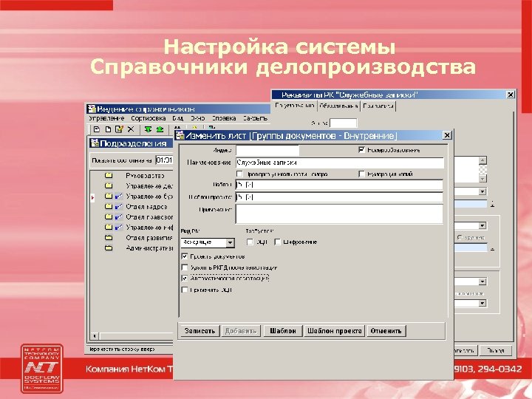Click the blue checkmark next to Отдел правовой
The image size is (532, 399).
[x=118, y=216]
